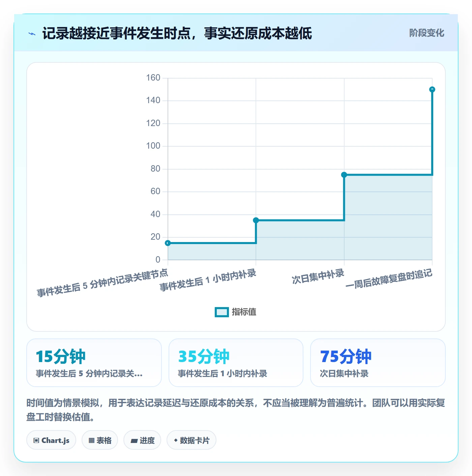Click the diamond icon in 数据卡片 chip
The width and height of the screenshot is (472, 476).
[x=176, y=440]
